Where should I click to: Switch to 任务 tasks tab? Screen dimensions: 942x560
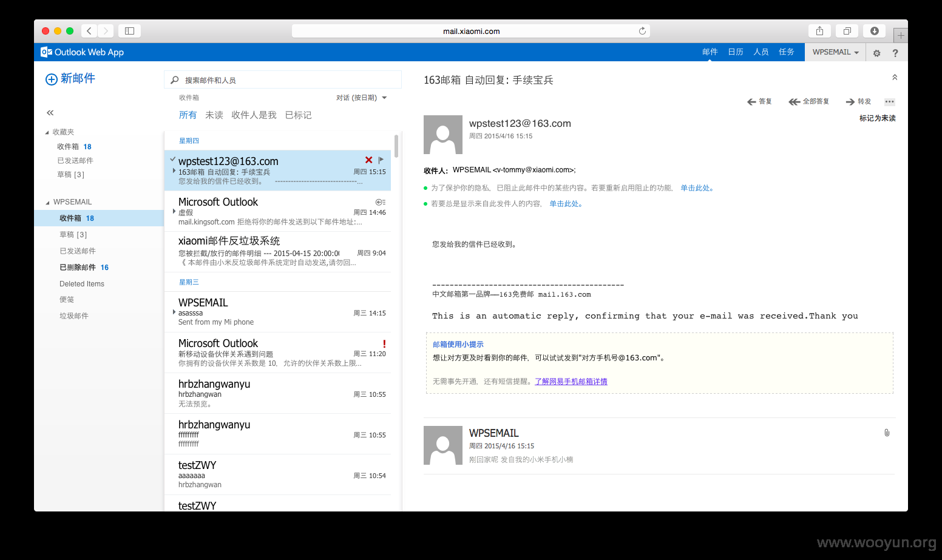[x=787, y=52]
